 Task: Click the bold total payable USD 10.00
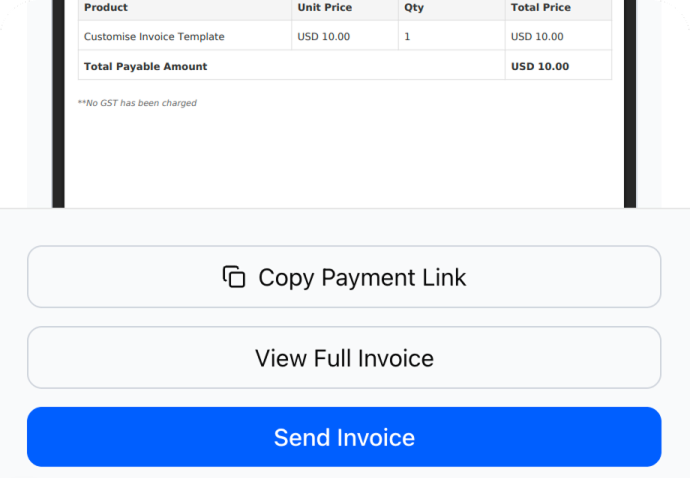click(x=540, y=67)
